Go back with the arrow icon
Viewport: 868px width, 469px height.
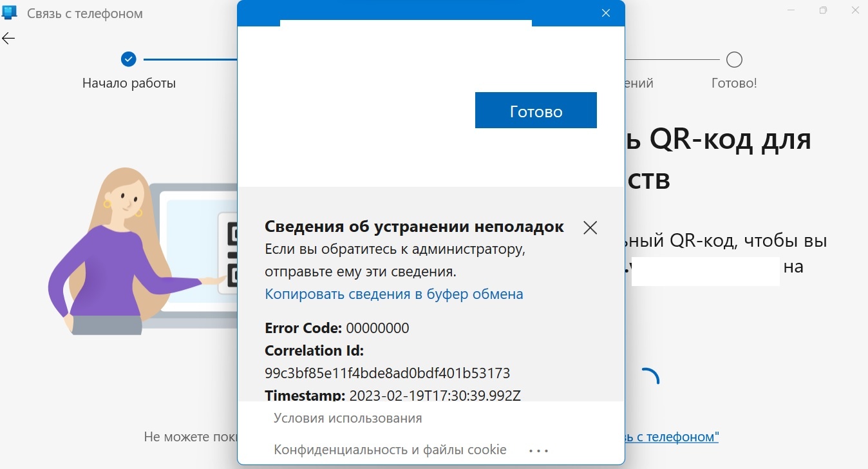[8, 39]
